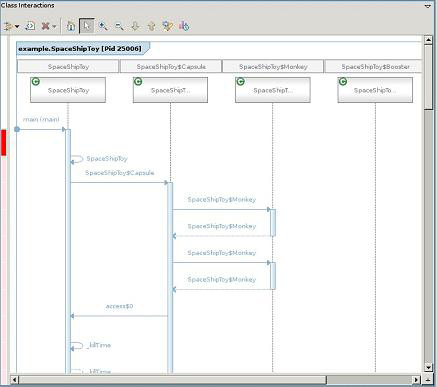The image size is (437, 387).
Task: Select the zoom in magnifier tool
Action: pos(103,26)
